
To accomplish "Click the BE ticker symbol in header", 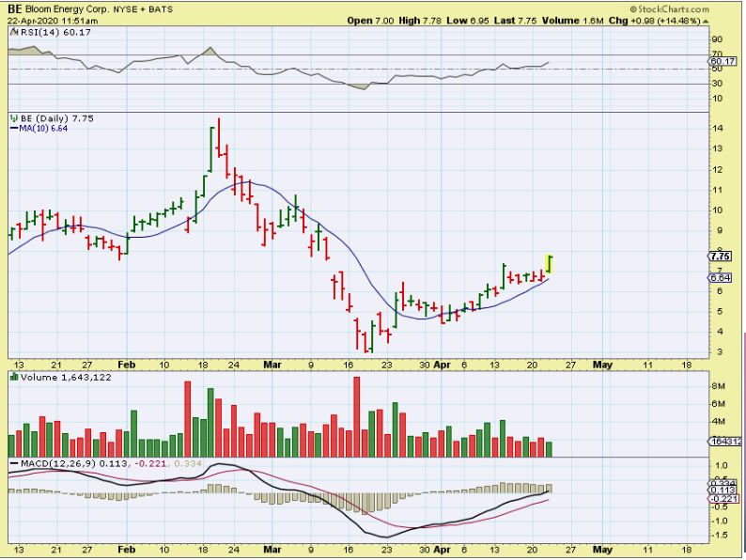I will (x=14, y=9).
